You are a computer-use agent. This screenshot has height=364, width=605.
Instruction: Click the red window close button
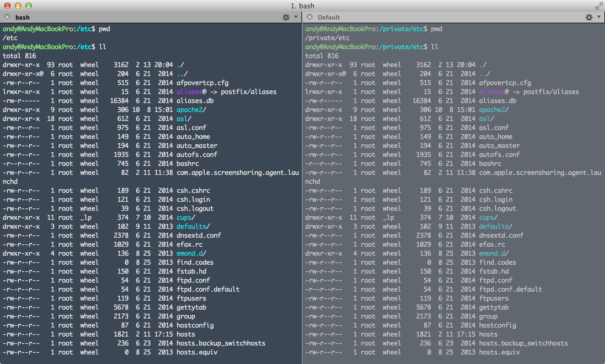coord(7,6)
